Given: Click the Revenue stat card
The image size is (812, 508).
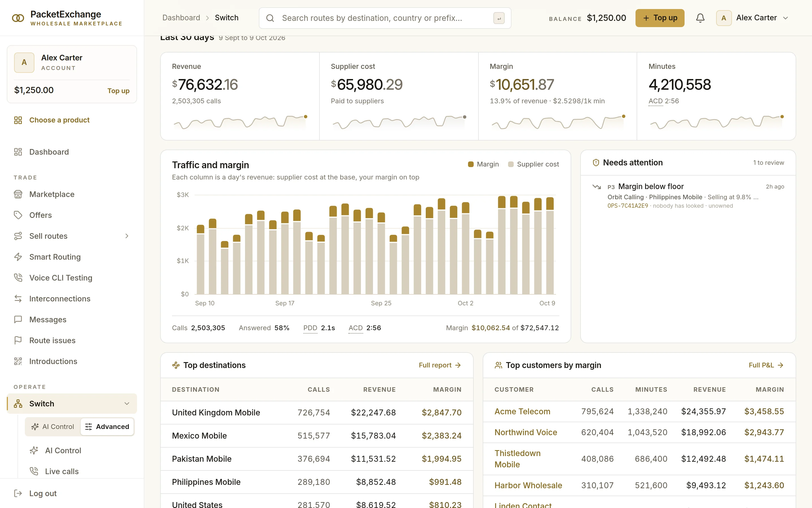Looking at the screenshot, I should pyautogui.click(x=240, y=96).
